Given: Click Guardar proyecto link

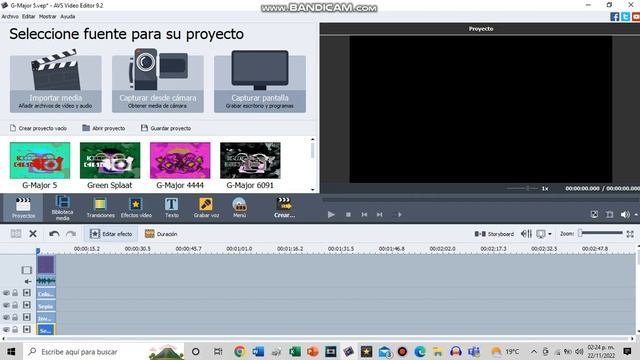Looking at the screenshot, I should (x=166, y=128).
